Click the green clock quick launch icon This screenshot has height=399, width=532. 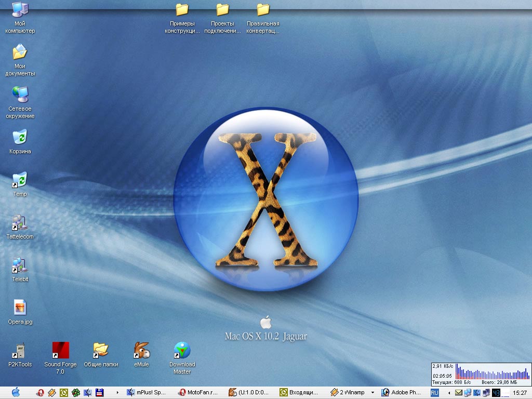click(x=64, y=393)
